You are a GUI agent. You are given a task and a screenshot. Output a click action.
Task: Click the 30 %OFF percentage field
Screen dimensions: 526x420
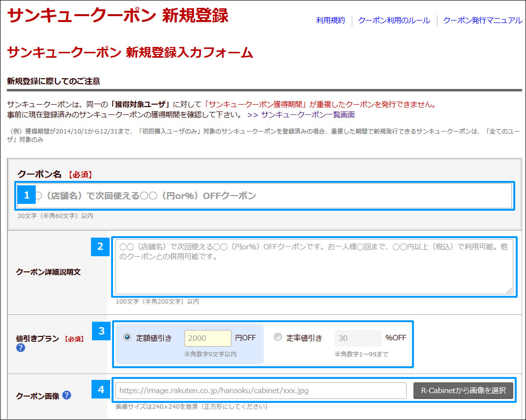pos(358,337)
